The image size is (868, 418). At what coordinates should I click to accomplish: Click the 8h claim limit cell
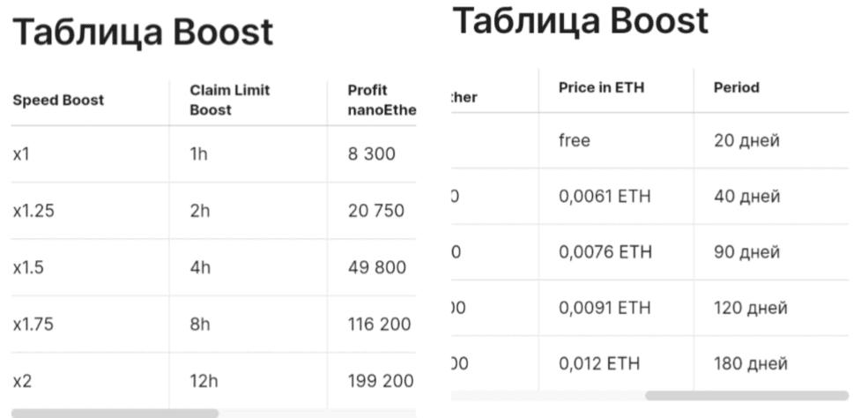pos(200,325)
